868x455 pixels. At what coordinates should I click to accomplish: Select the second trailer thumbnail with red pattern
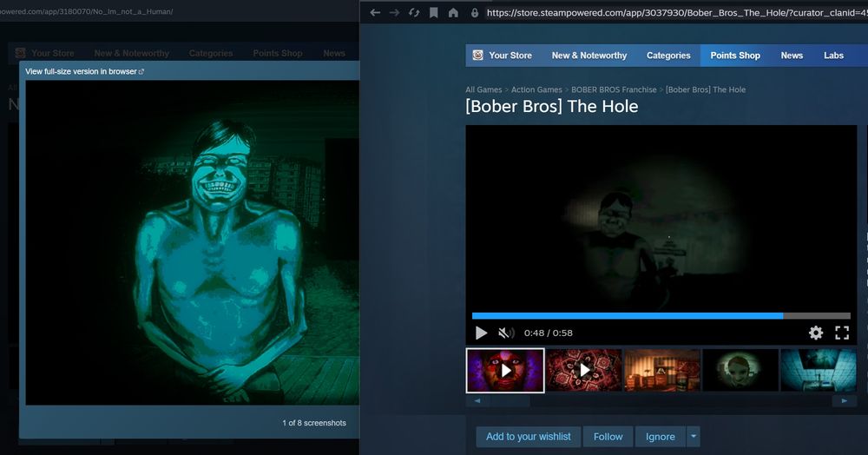coord(584,370)
